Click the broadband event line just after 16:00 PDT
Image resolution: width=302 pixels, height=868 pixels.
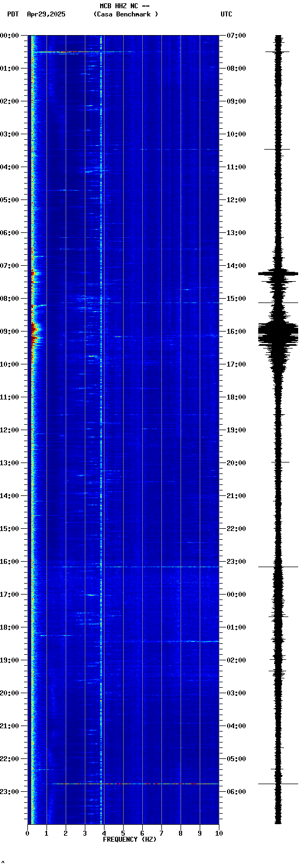coord(140,567)
